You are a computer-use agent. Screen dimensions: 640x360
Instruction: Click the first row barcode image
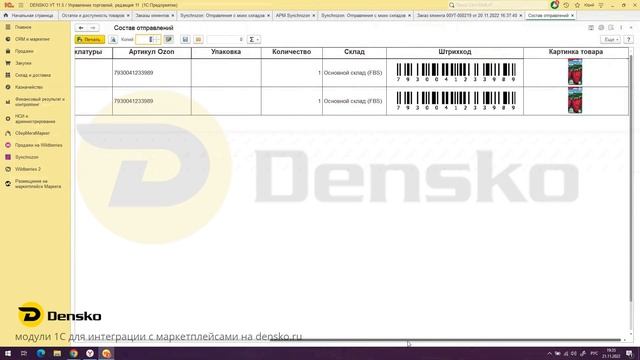click(456, 72)
